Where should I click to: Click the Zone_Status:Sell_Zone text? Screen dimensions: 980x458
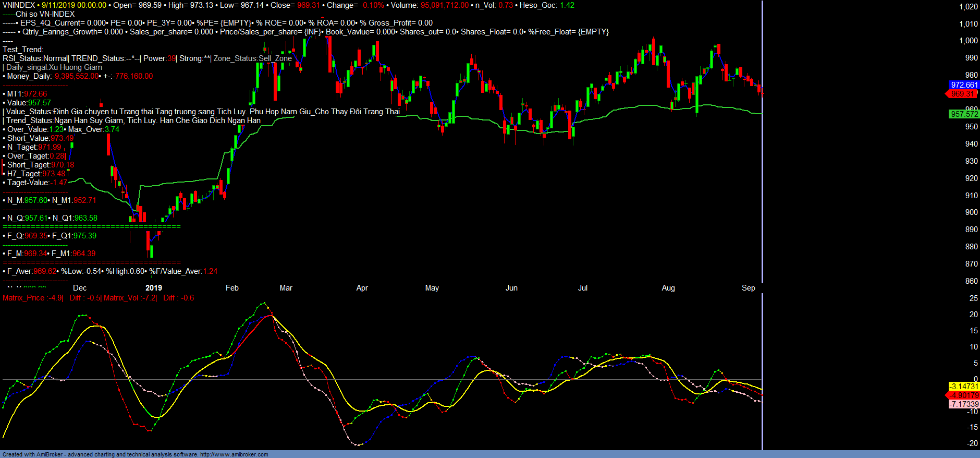(252, 58)
